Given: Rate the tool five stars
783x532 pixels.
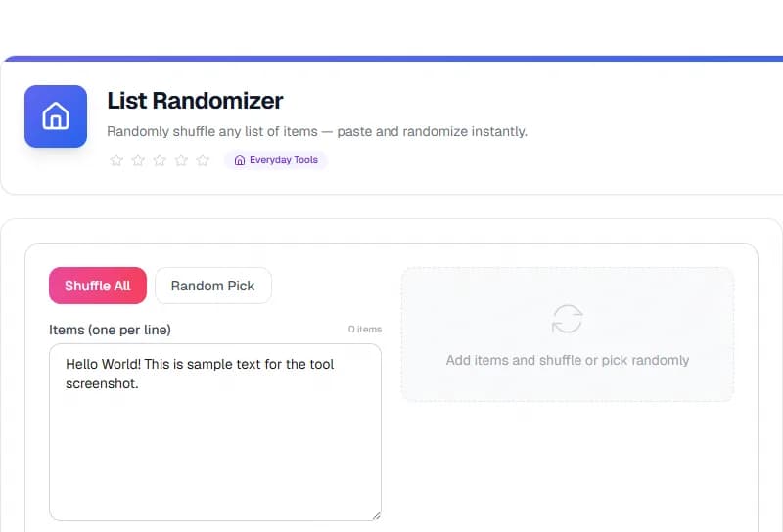Looking at the screenshot, I should pyautogui.click(x=203, y=160).
